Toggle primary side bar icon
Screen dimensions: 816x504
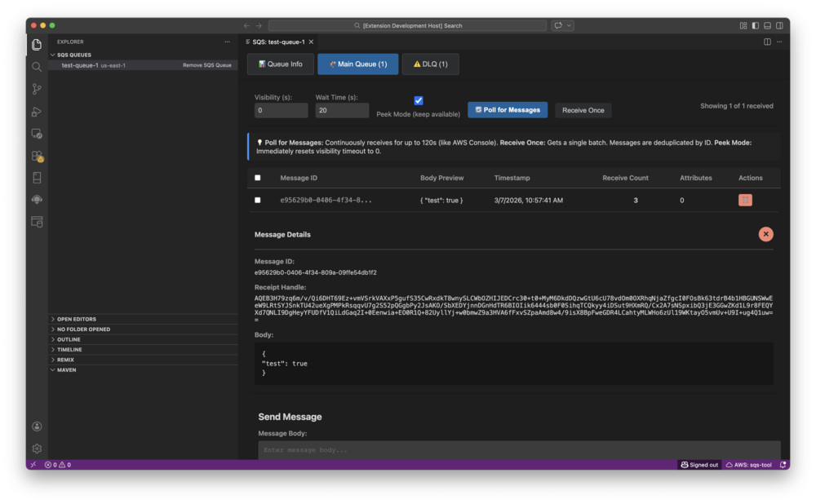point(755,25)
